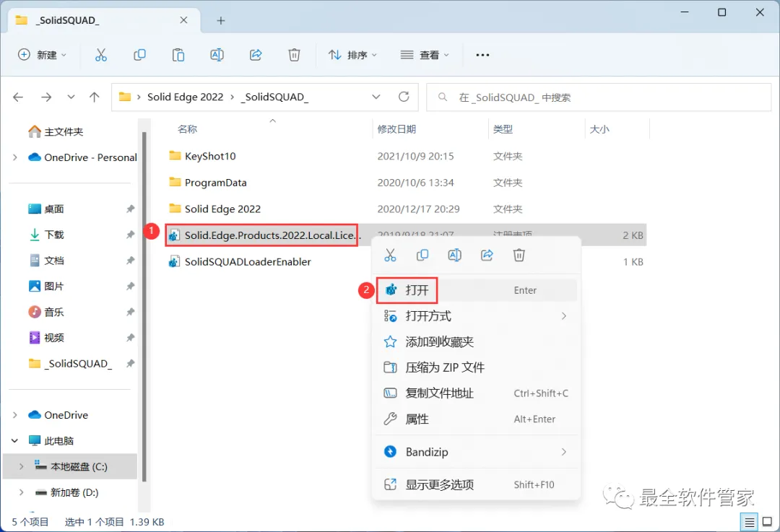Click the Copy icon in the toolbar

(140, 55)
